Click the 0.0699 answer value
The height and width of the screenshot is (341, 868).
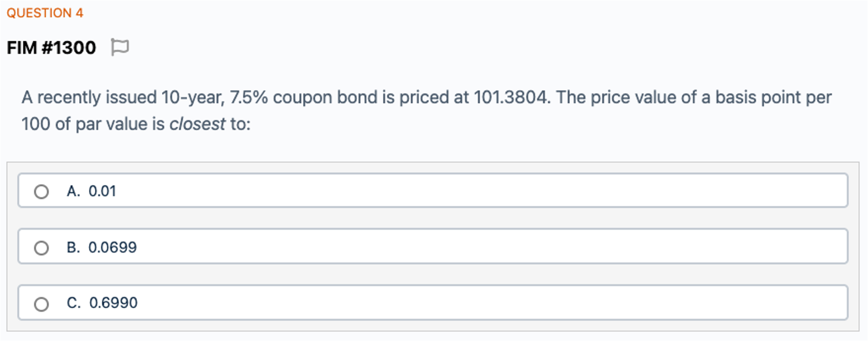tap(113, 247)
